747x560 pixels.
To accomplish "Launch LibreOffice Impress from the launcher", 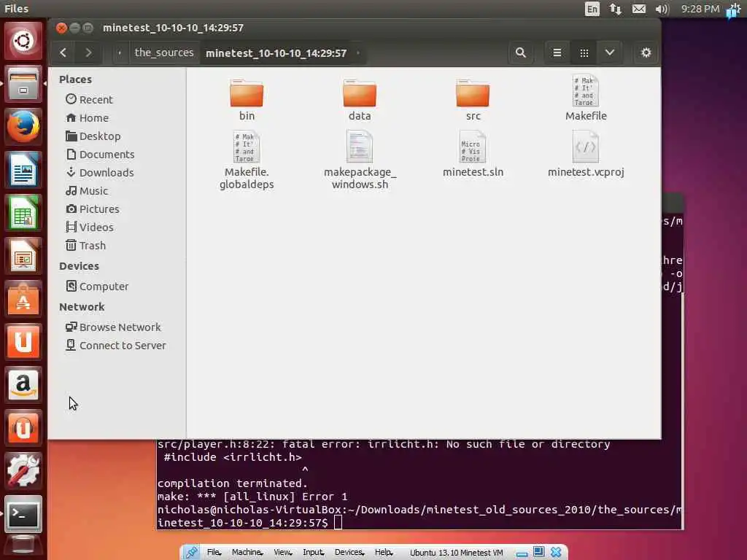I will (x=23, y=256).
